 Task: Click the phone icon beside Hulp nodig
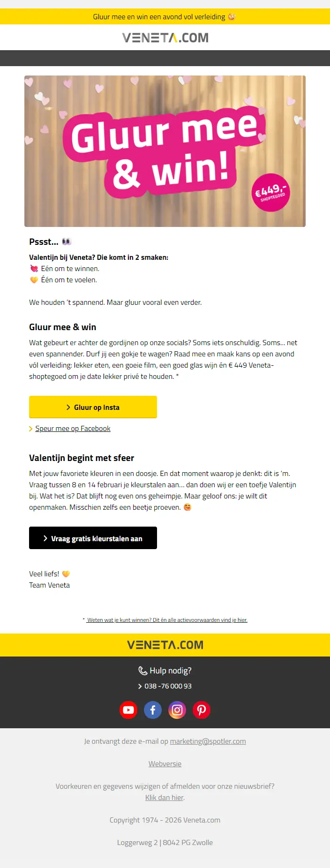[143, 671]
